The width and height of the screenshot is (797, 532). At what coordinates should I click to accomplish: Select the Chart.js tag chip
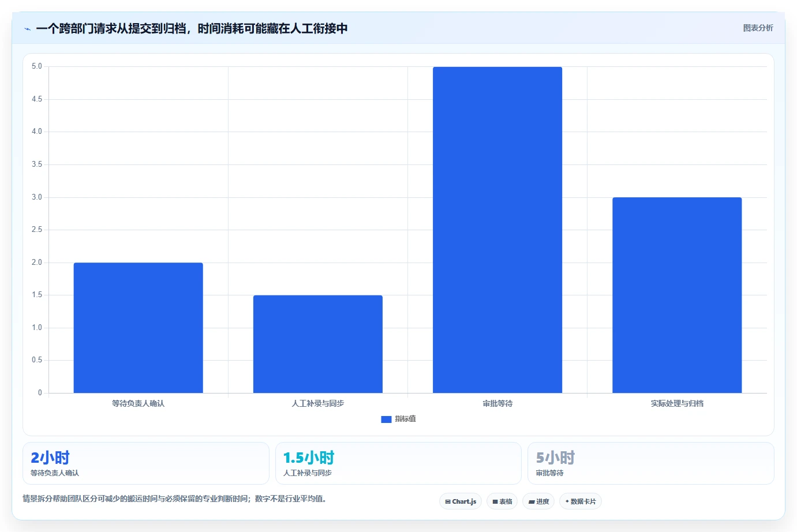tap(461, 501)
